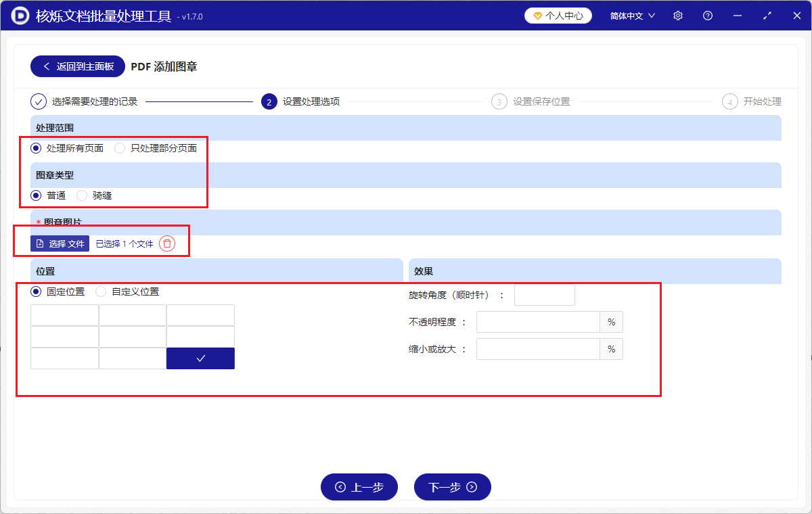Open 个人中心 via the crown icon
The width and height of the screenshot is (812, 514).
point(539,15)
